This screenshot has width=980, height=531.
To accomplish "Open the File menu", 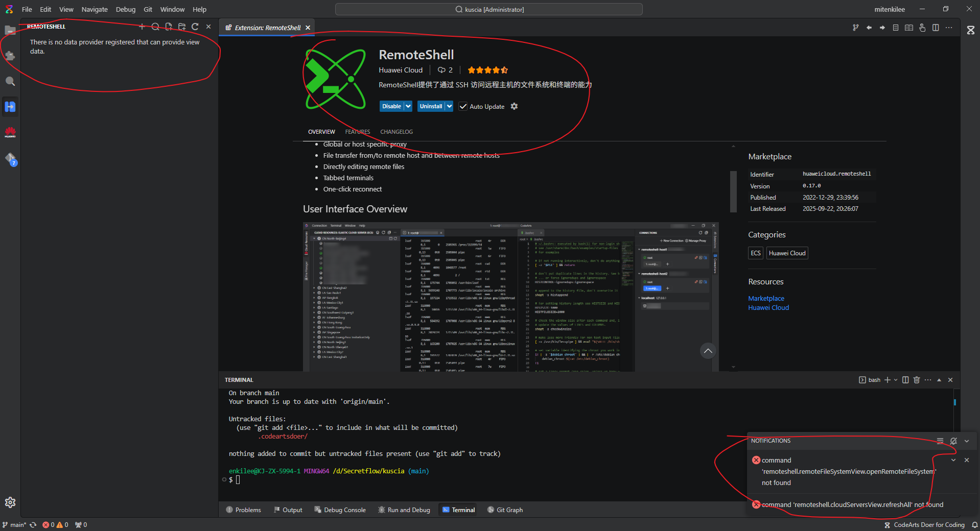I will point(27,9).
